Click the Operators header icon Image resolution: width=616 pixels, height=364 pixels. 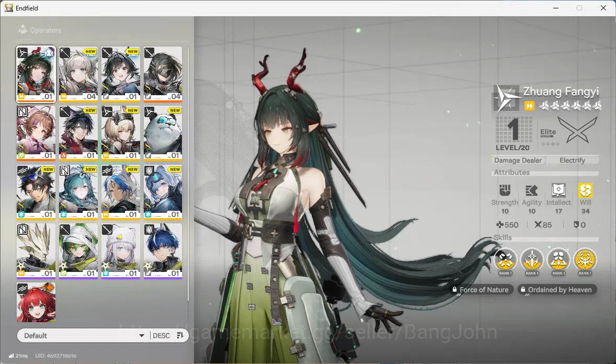pos(23,29)
